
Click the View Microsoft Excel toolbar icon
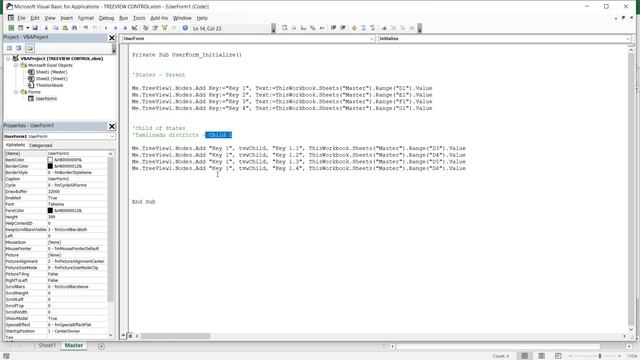tap(11, 28)
